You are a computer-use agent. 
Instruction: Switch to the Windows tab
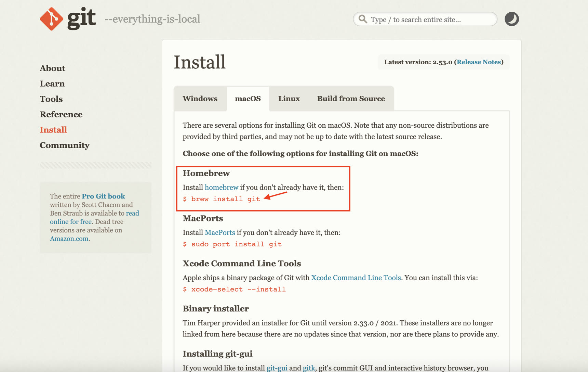point(200,99)
